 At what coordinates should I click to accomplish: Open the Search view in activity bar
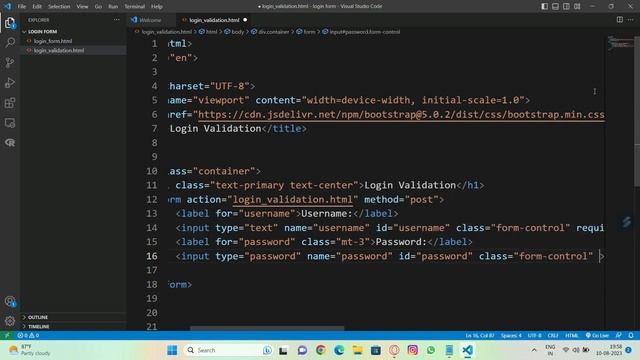tap(10, 42)
